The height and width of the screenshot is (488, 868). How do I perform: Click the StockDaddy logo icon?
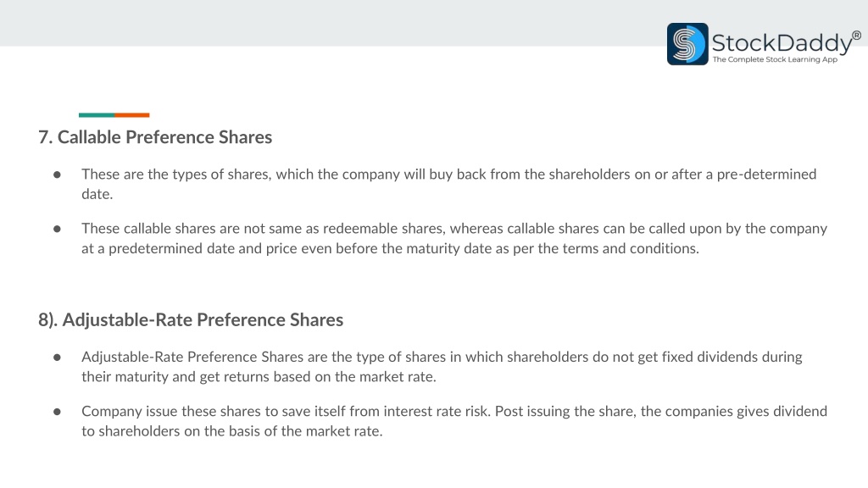[687, 44]
